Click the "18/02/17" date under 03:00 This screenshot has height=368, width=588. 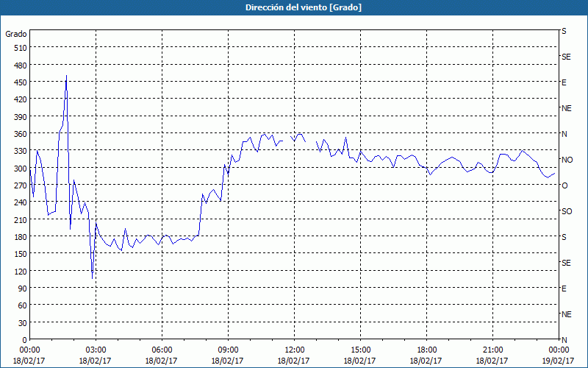(x=96, y=361)
